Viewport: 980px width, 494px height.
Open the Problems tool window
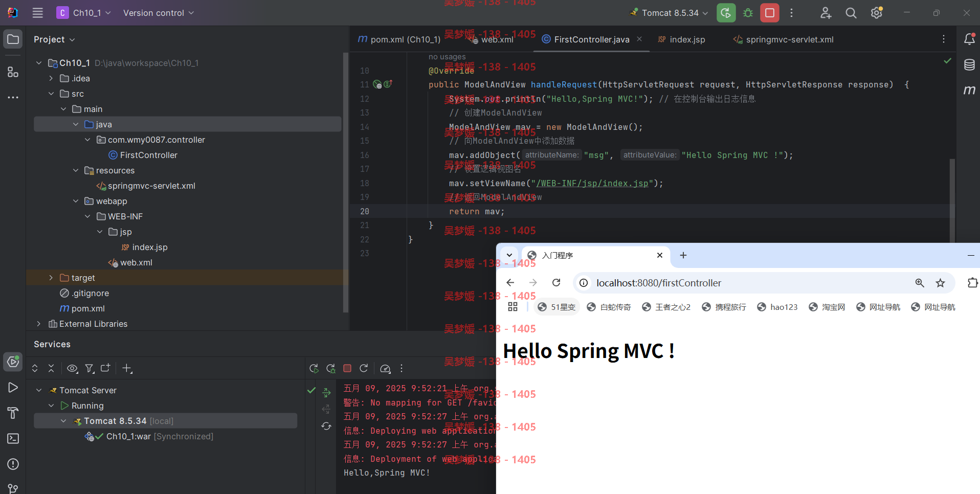(13, 464)
